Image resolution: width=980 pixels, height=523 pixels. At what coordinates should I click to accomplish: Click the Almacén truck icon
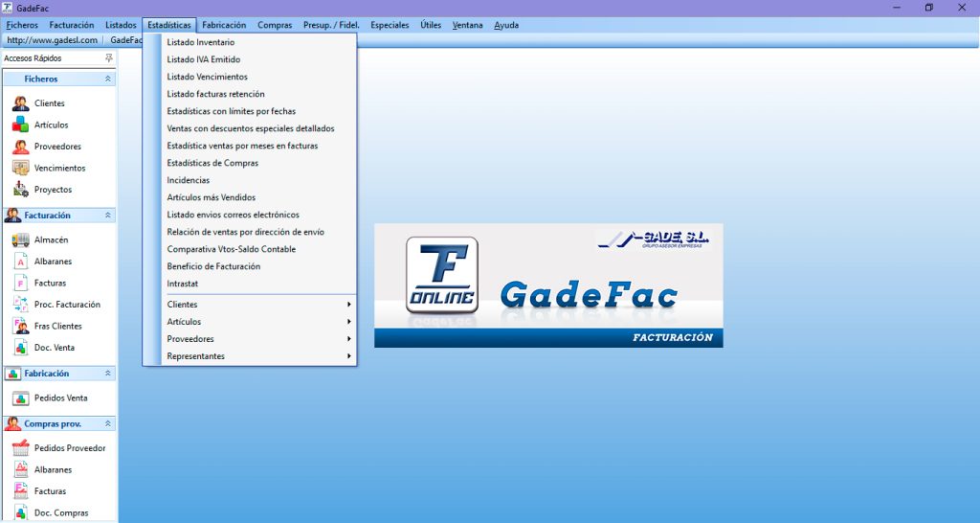coord(21,239)
